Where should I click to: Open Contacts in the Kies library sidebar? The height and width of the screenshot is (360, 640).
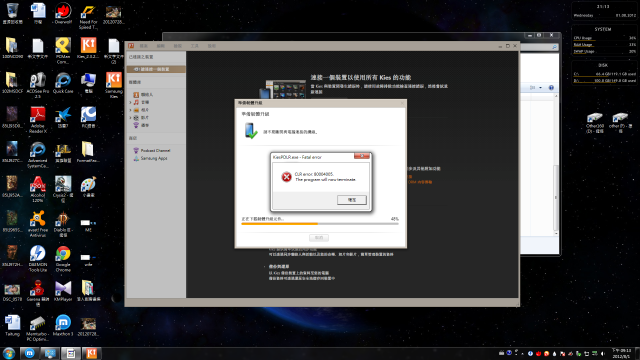(143, 95)
